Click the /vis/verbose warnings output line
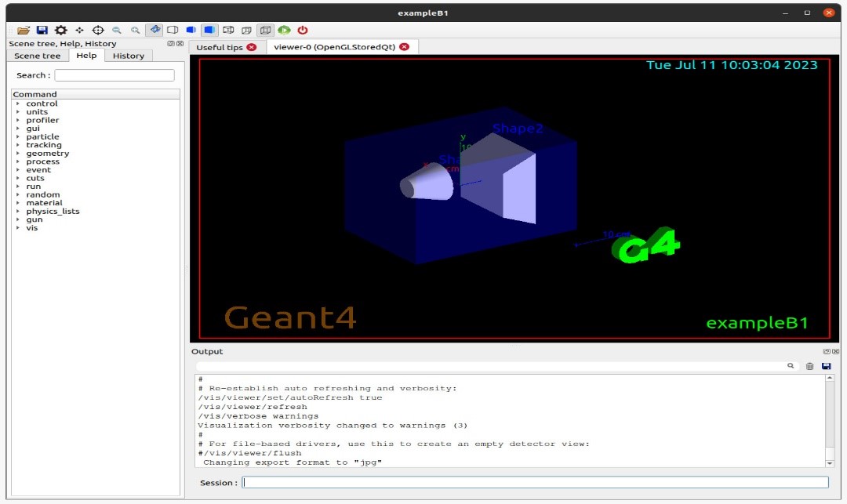Image resolution: width=847 pixels, height=504 pixels. click(258, 416)
